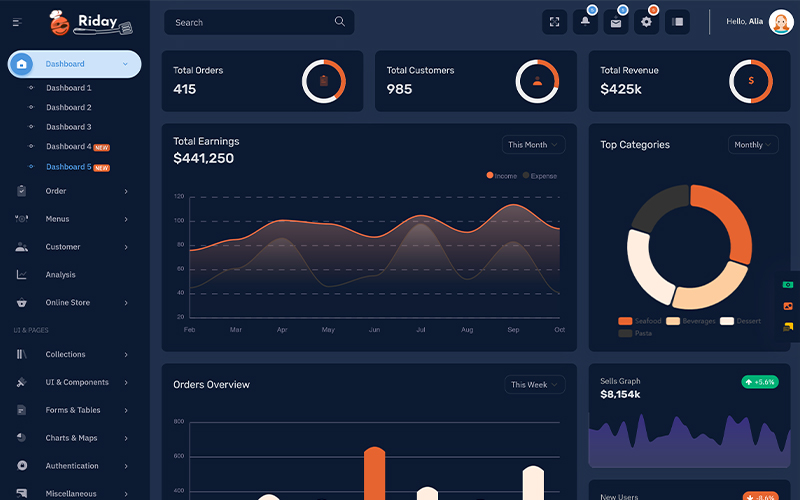The width and height of the screenshot is (800, 500).
Task: Click the search magnifier icon
Action: (339, 21)
